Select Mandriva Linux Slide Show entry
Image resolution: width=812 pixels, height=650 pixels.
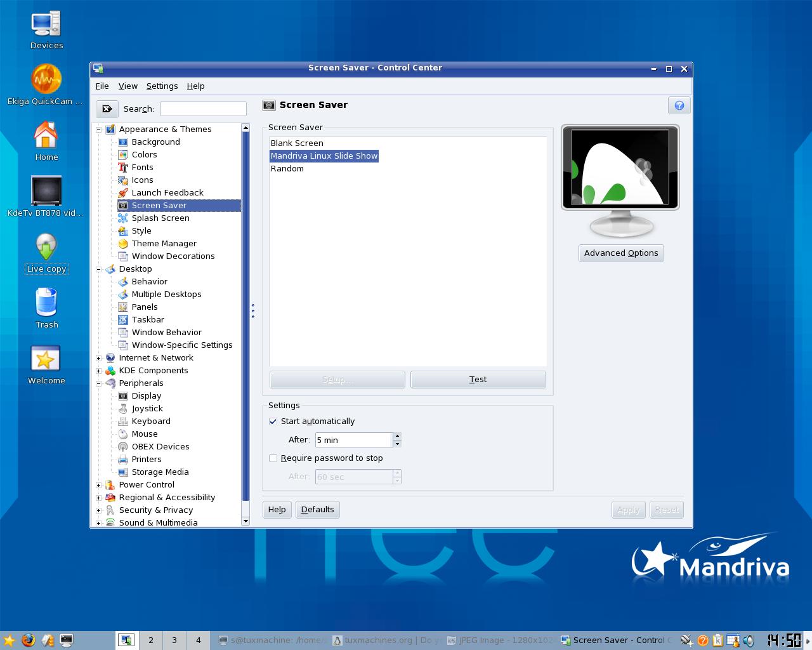(x=324, y=156)
